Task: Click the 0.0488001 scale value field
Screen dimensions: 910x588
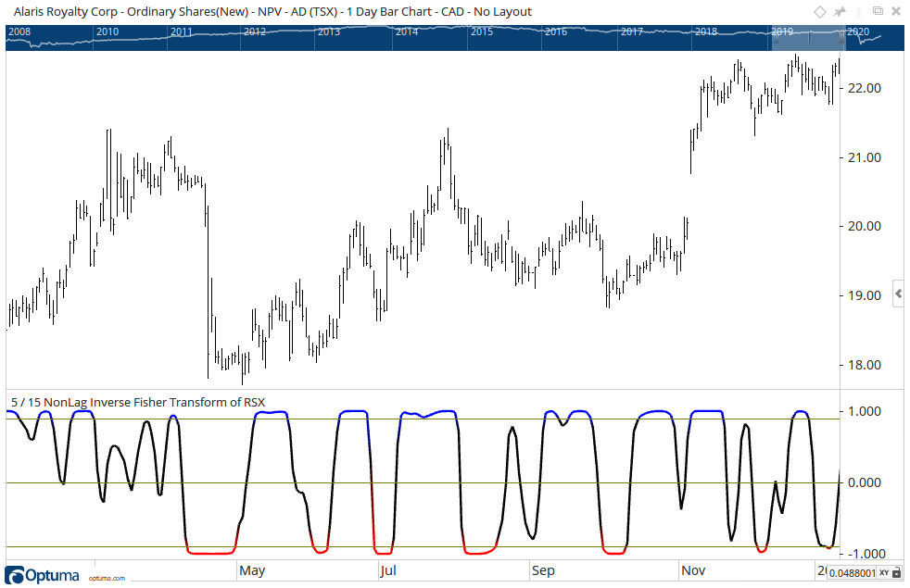Action: click(x=852, y=573)
